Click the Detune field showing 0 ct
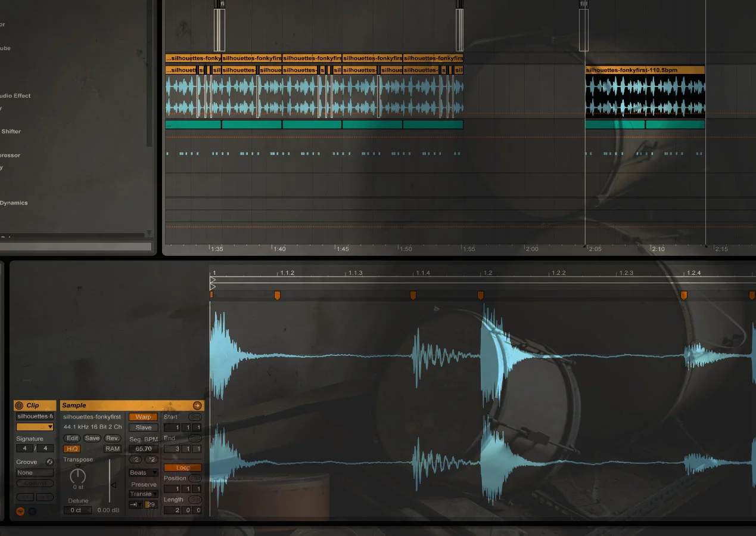 [77, 510]
